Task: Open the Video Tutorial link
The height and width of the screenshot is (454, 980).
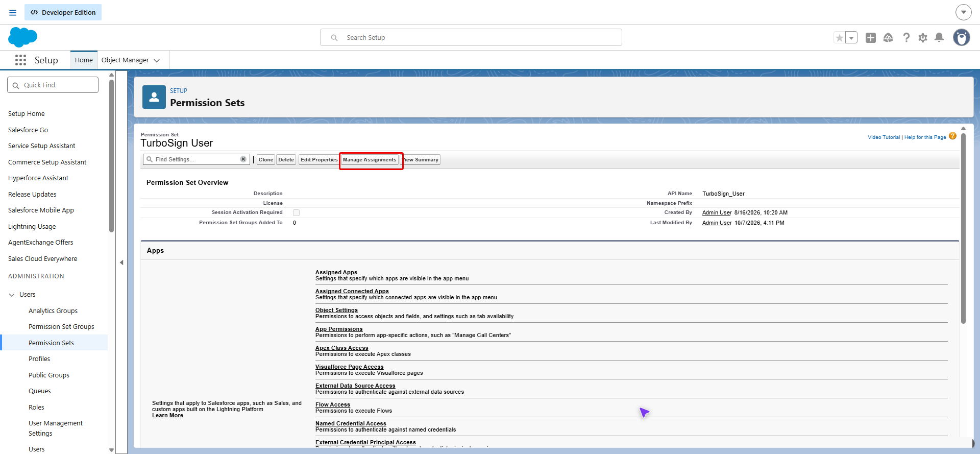Action: click(x=884, y=137)
